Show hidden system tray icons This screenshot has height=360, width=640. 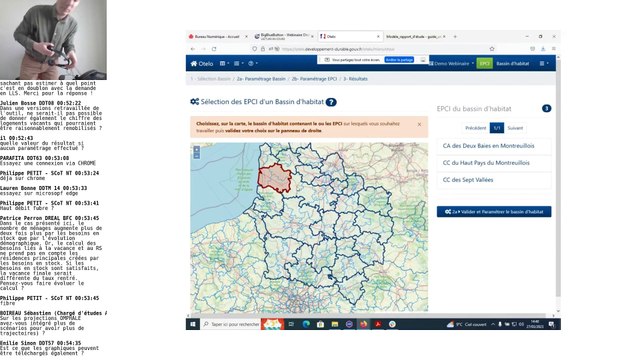tap(493, 324)
